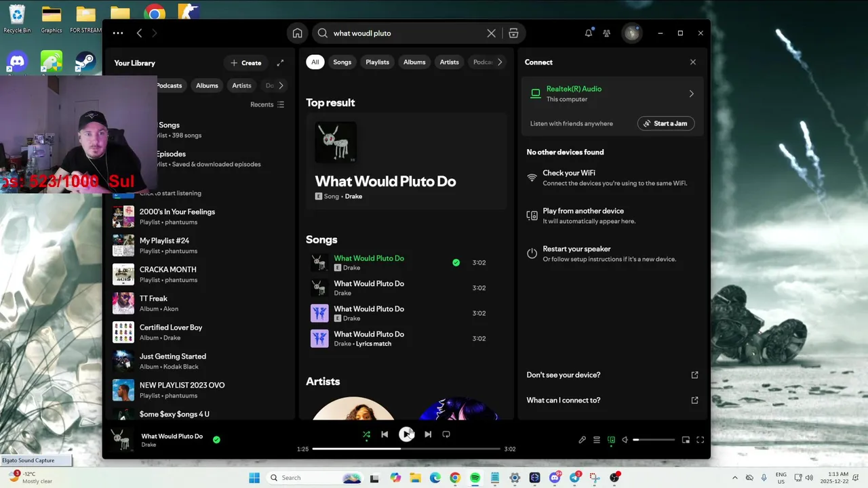868x488 pixels.
Task: Open the Recents sort dropdown
Action: 267,104
